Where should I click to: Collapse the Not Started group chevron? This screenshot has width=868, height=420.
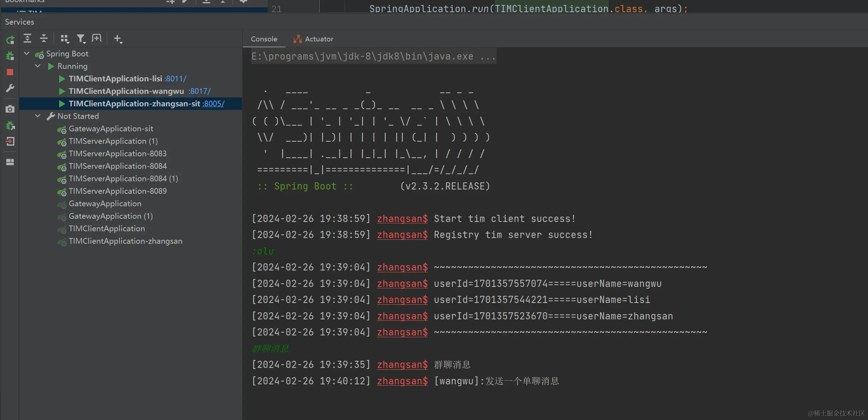(38, 116)
